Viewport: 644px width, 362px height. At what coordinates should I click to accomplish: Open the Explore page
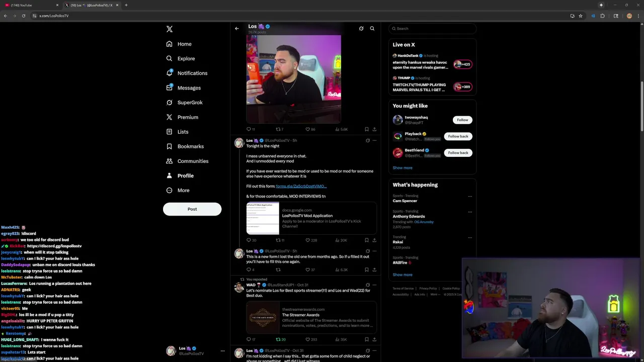click(x=181, y=58)
